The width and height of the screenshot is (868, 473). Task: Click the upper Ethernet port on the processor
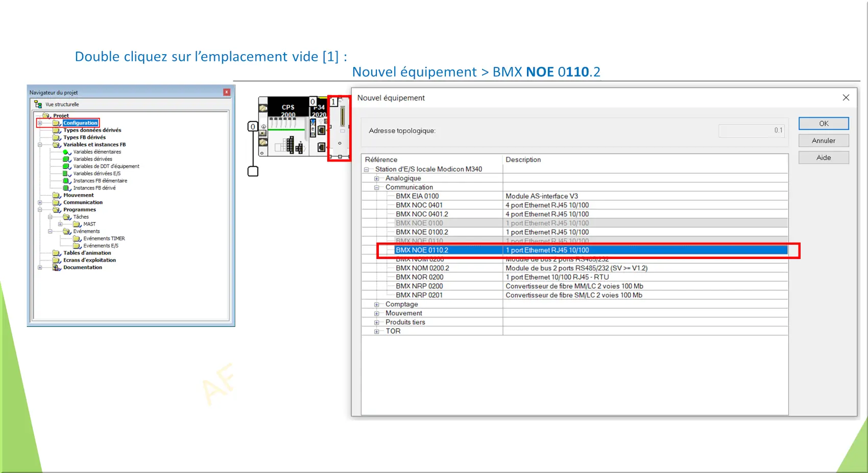pos(321,130)
